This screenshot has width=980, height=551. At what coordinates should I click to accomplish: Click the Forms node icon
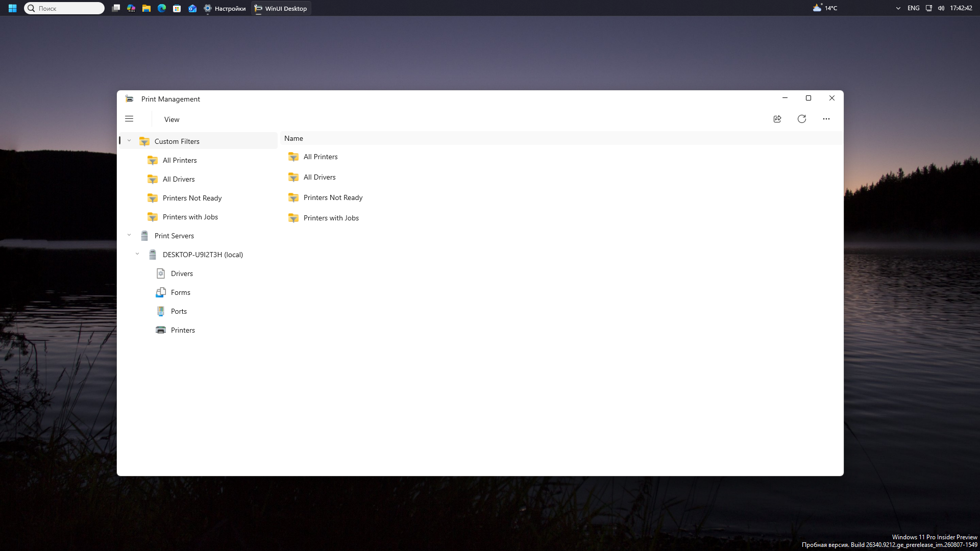(x=161, y=292)
